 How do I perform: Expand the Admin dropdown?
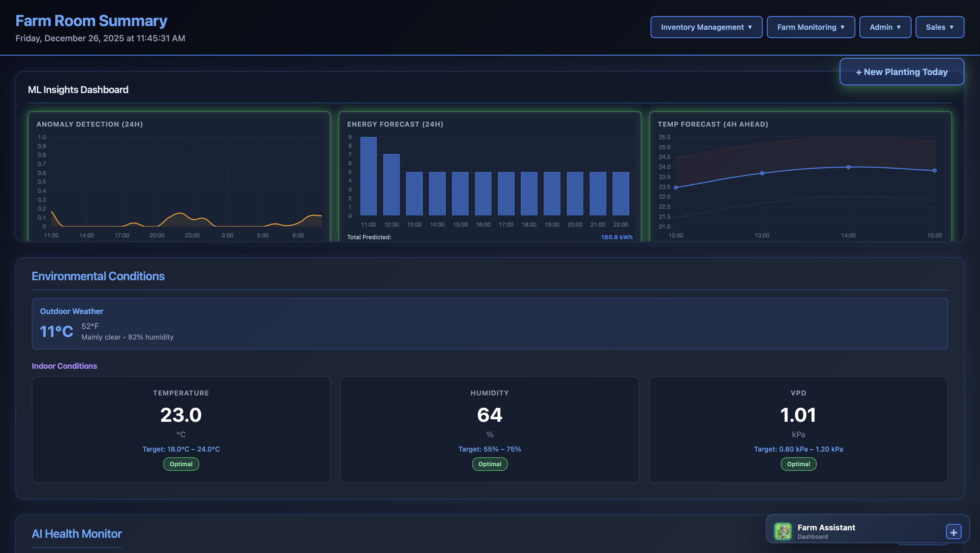click(x=885, y=27)
